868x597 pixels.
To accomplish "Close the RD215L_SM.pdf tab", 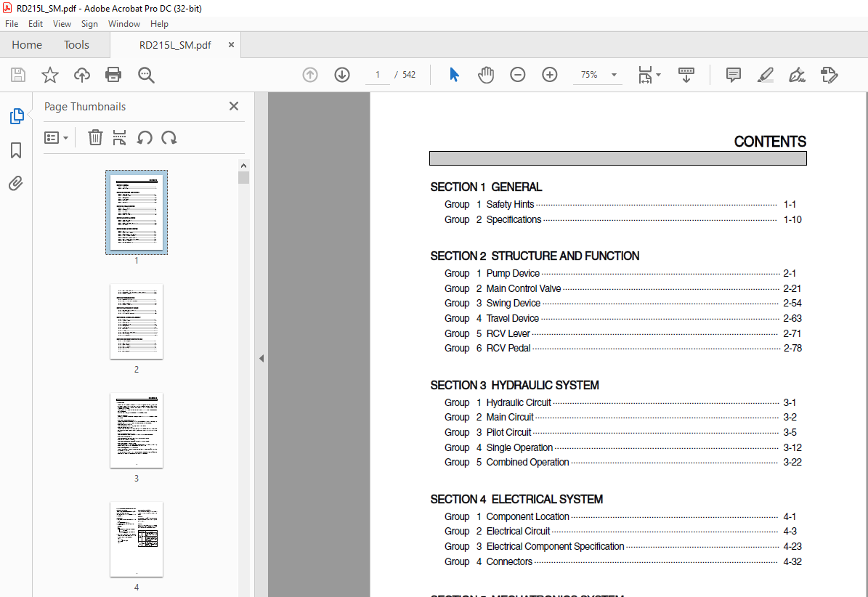I will [232, 45].
